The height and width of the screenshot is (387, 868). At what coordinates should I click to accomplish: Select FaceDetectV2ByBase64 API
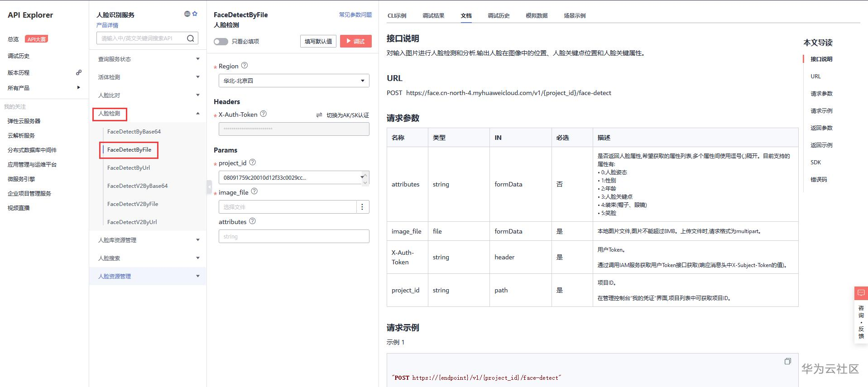tap(138, 186)
